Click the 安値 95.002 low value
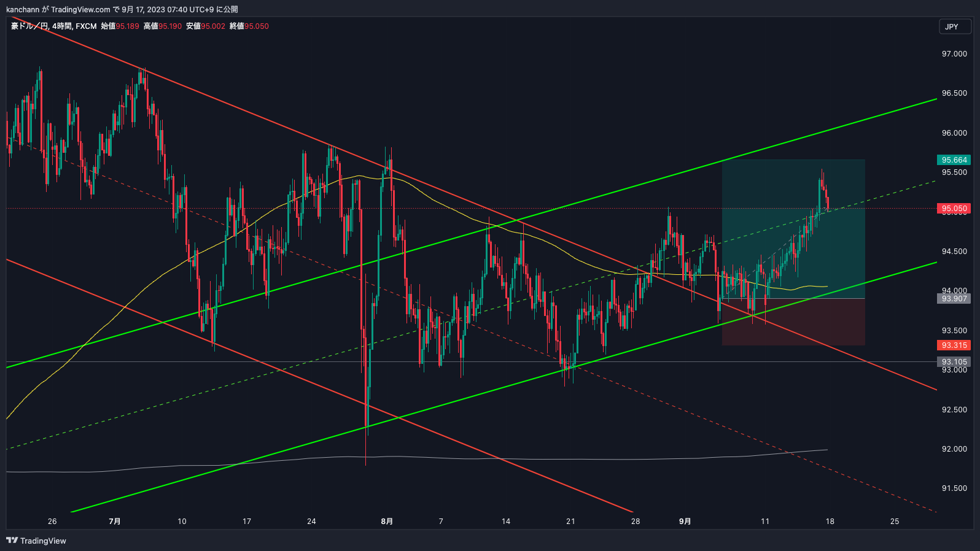Screen dimensions: 980x551 pyautogui.click(x=206, y=26)
